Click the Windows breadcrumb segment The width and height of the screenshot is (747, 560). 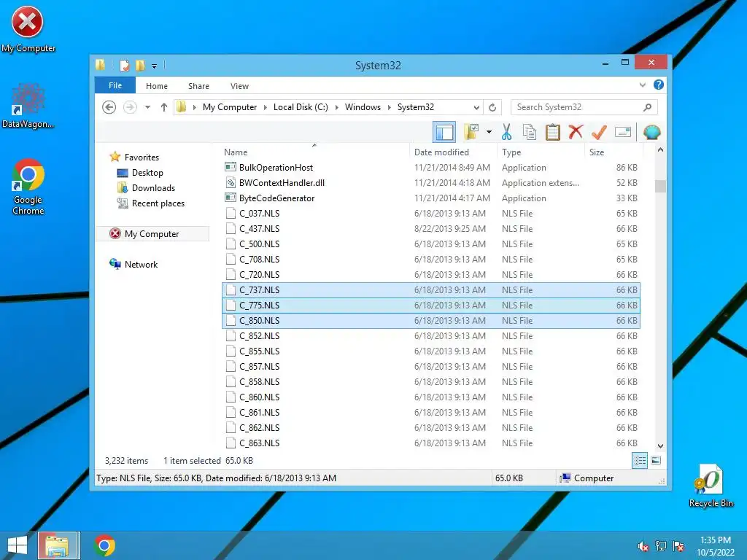tap(363, 107)
